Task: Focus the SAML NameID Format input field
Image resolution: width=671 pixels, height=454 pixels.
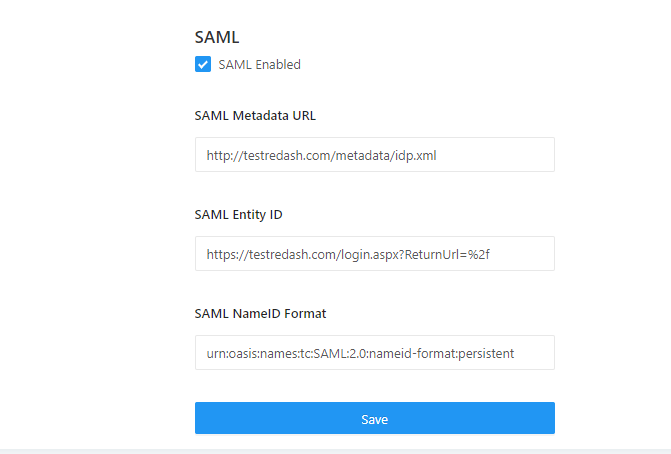Action: [x=375, y=353]
